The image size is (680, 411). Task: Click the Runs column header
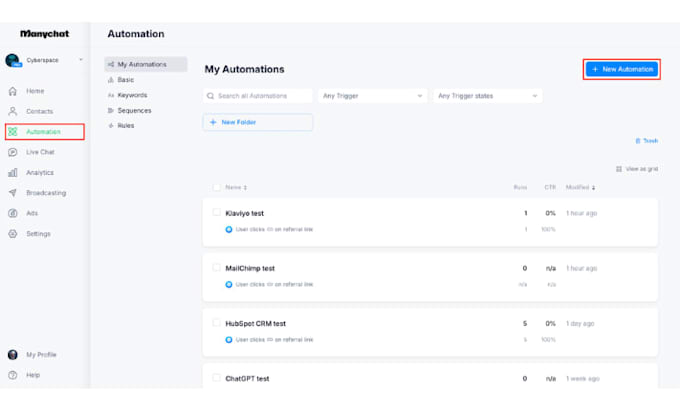coord(520,187)
